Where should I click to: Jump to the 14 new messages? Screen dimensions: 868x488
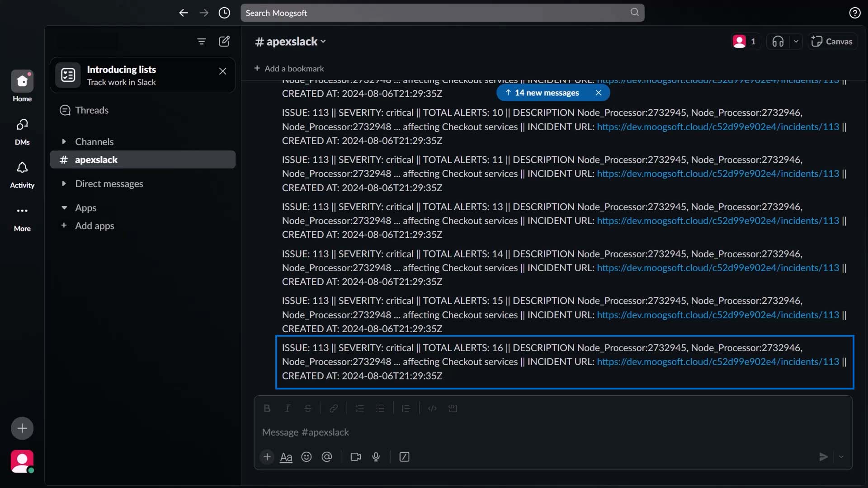point(542,93)
